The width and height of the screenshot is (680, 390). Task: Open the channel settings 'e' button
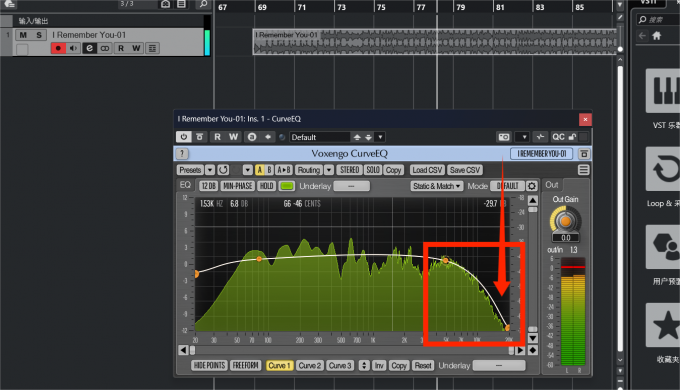click(89, 48)
